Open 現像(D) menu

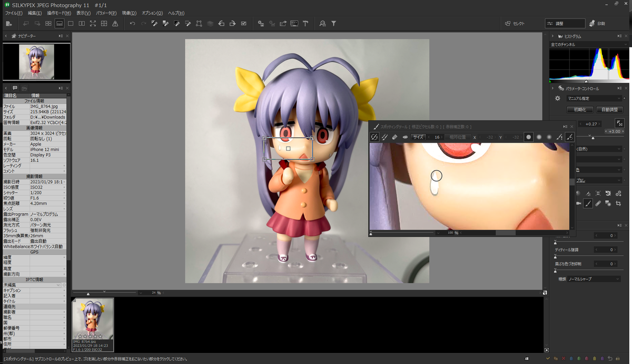(129, 13)
